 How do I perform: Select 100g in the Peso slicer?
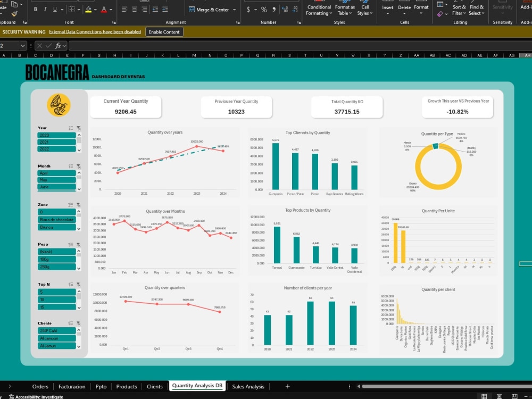pos(56,259)
